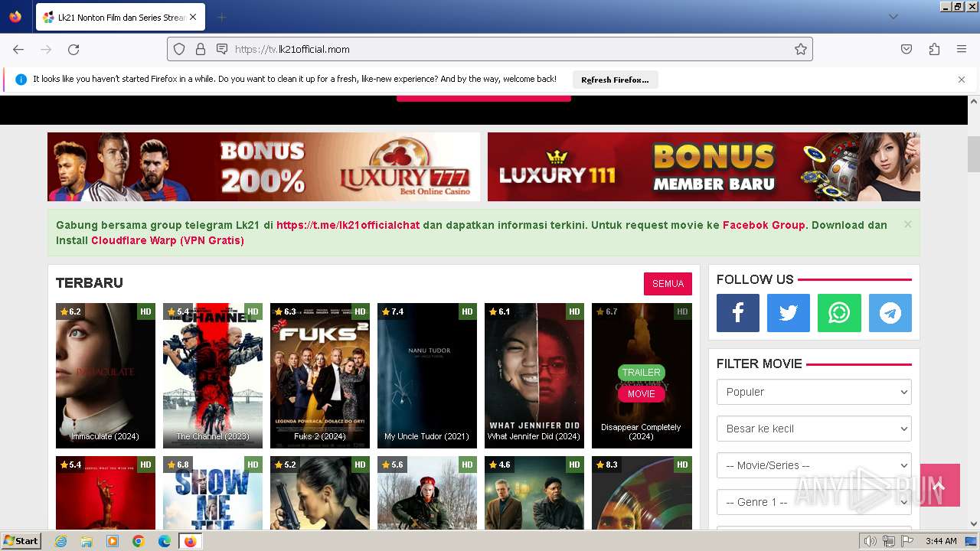
Task: Click the page vertical scrollbar thumb
Action: [974, 154]
